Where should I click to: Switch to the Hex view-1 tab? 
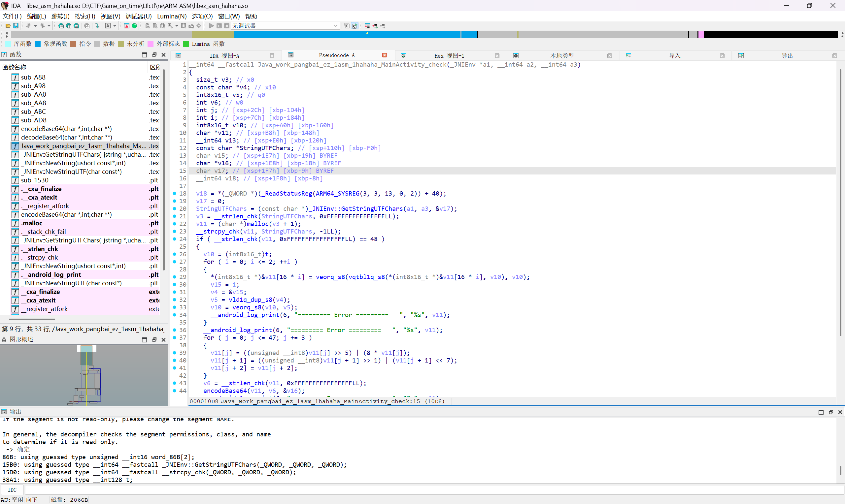point(449,56)
